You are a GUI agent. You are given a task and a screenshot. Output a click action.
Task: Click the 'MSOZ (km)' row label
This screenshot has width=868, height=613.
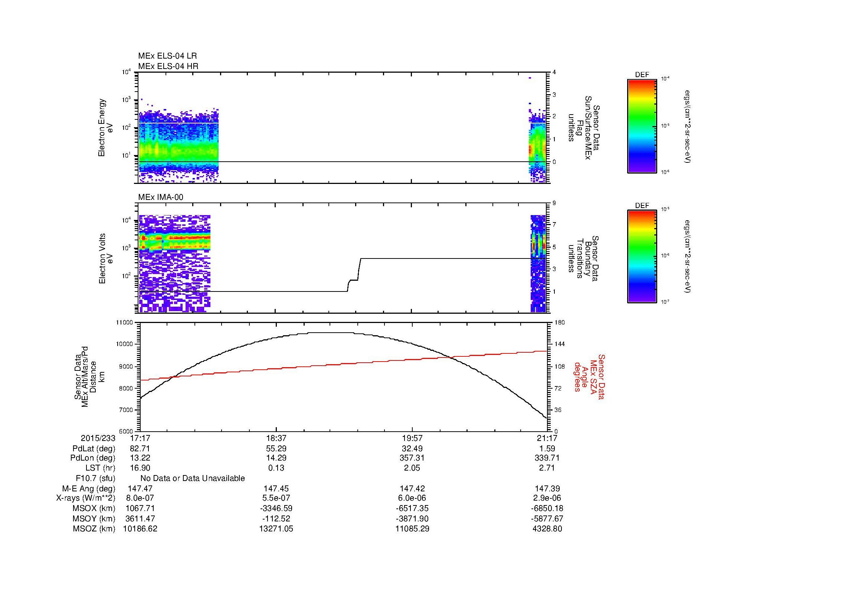pyautogui.click(x=94, y=529)
